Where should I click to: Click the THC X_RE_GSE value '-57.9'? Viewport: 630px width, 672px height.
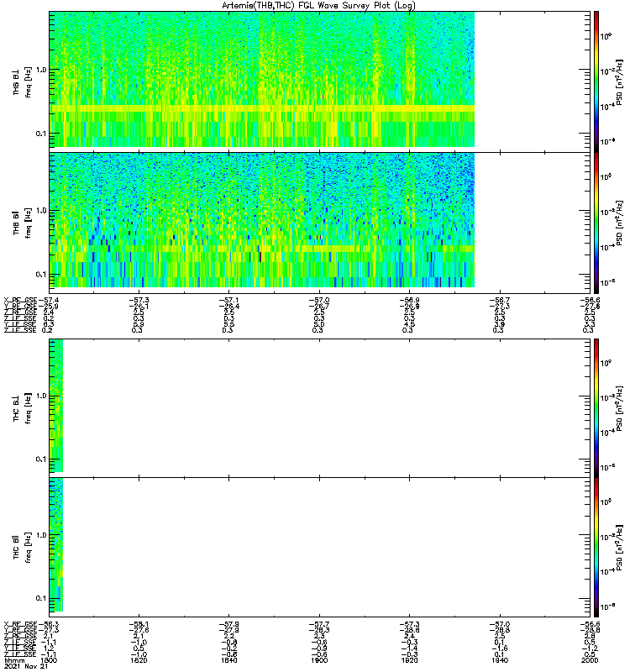point(228,624)
